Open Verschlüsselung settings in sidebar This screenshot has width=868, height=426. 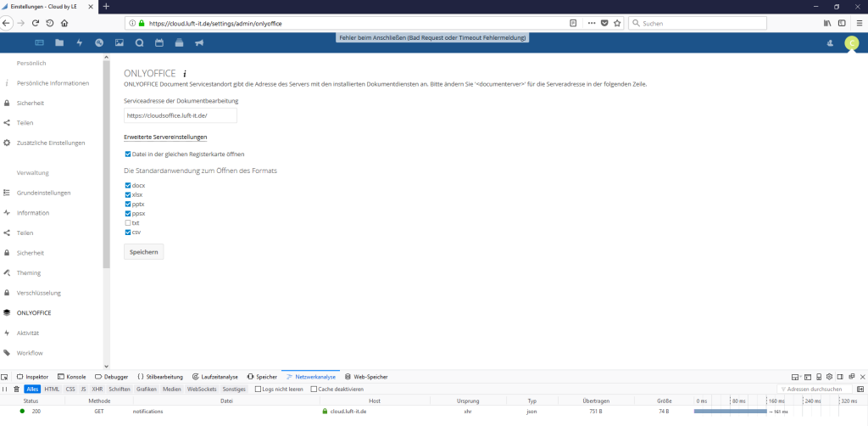(39, 293)
